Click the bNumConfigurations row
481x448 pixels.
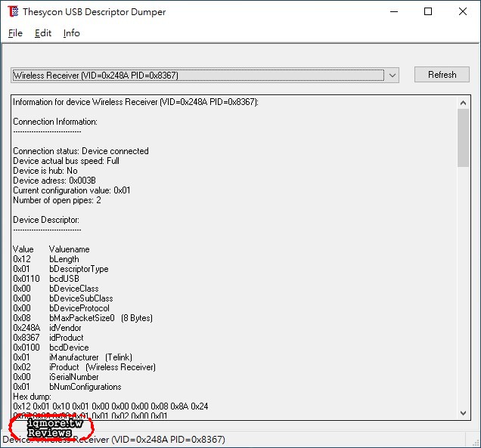click(x=67, y=386)
